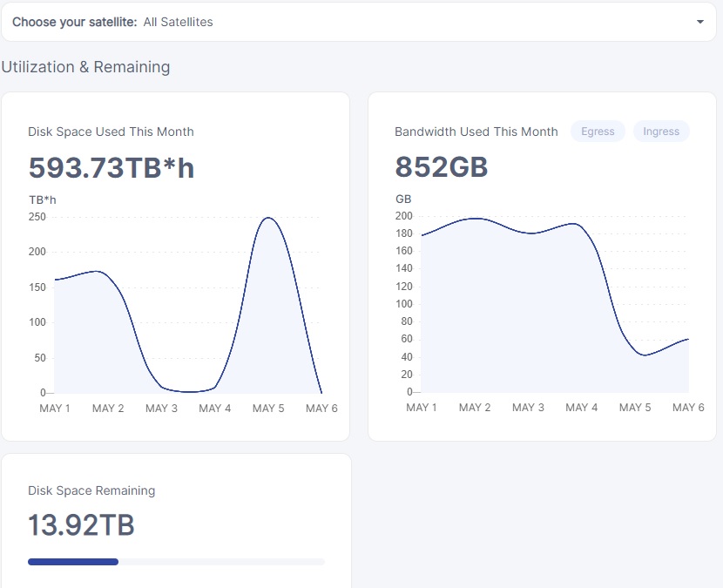Select 'Bandwidth Used This Month' title
The image size is (723, 588).
(476, 132)
